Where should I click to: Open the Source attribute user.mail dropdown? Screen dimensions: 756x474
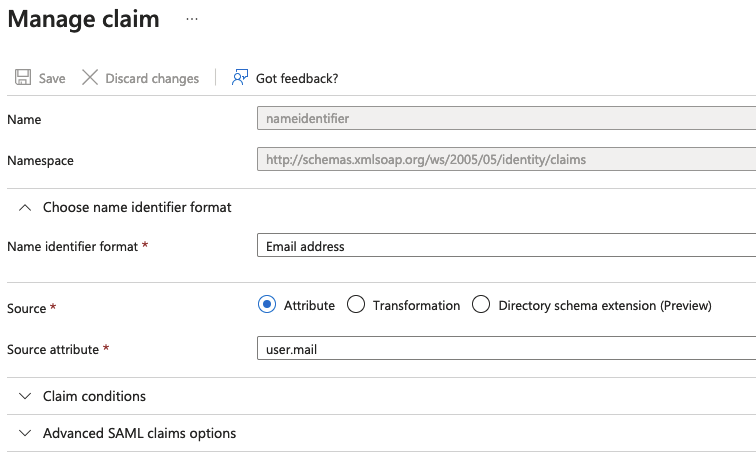point(505,348)
